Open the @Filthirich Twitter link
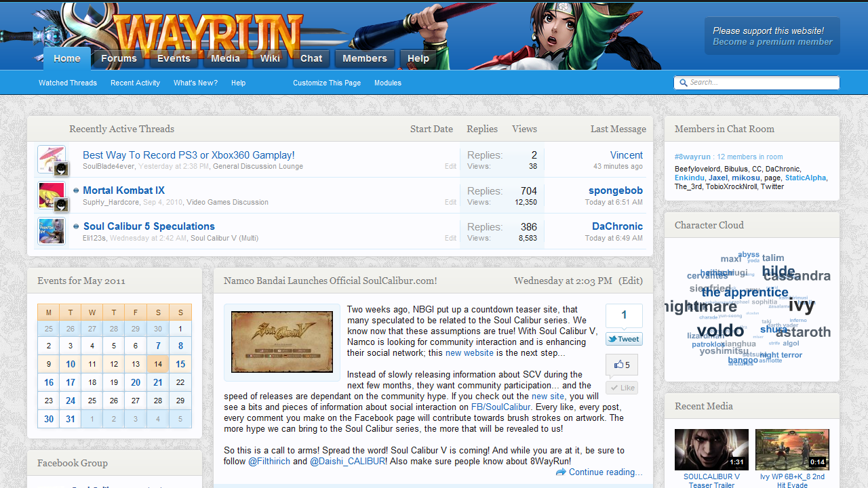This screenshot has height=488, width=868. tap(269, 462)
